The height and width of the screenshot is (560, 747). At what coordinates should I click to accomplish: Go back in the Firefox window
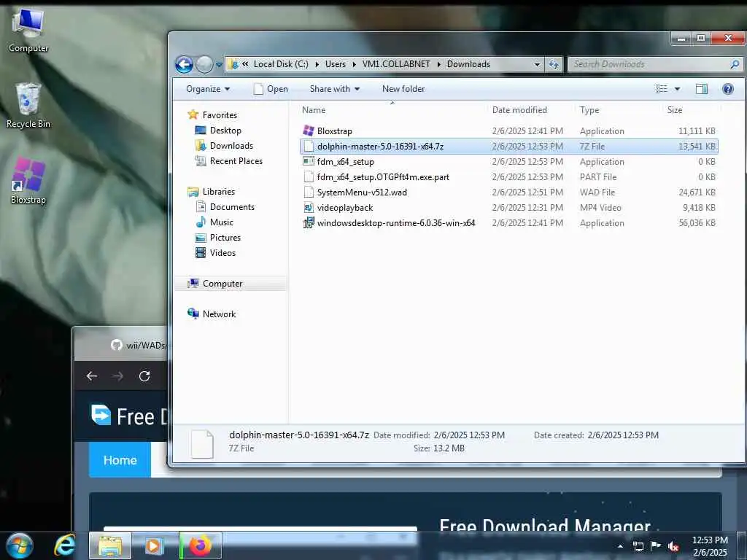(x=92, y=376)
